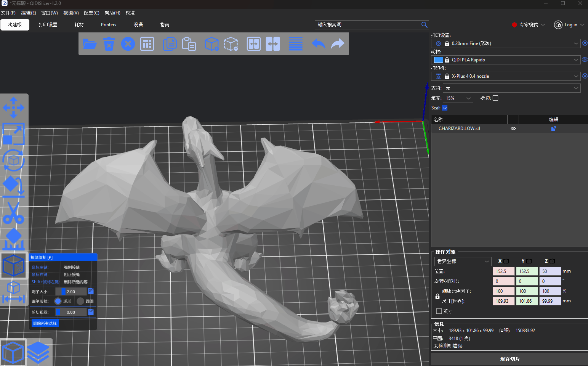Click the edit icon for CHARIZARD.LOW.stl
588x366 pixels.
click(553, 128)
